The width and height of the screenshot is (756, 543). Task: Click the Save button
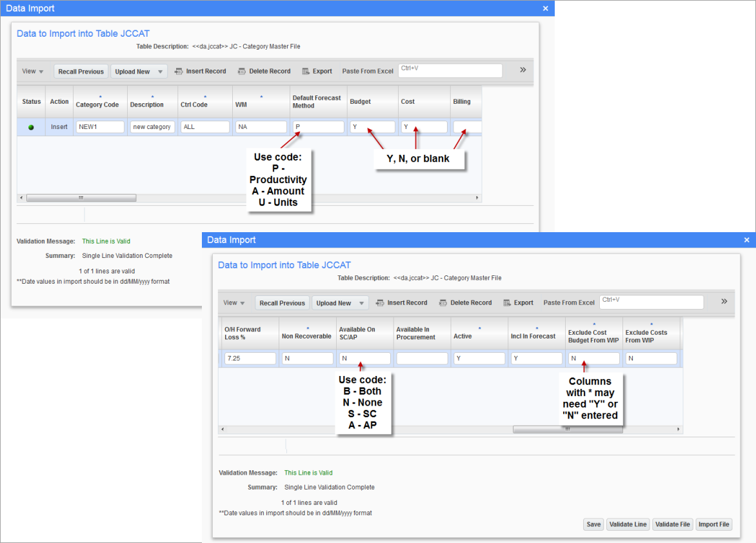coord(593,524)
